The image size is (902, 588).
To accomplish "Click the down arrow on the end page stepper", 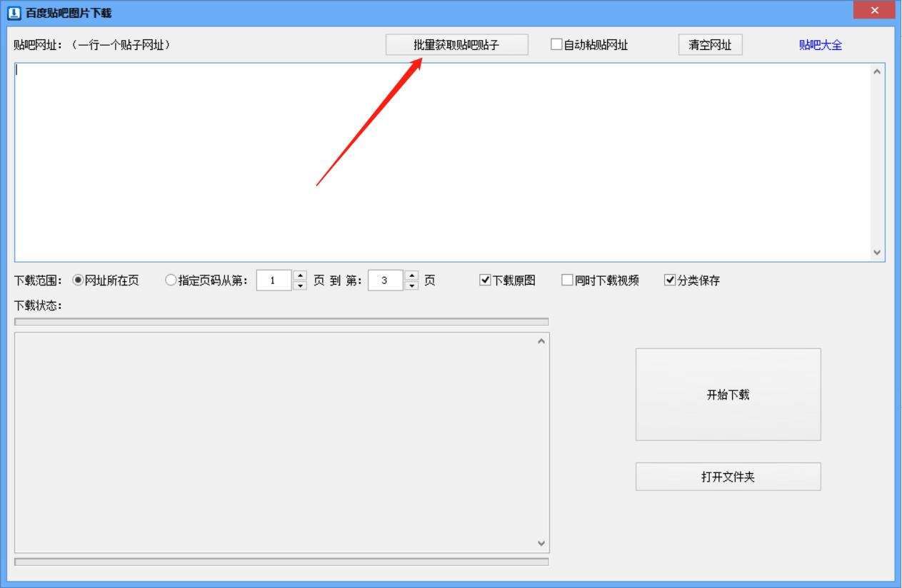I will 412,284.
